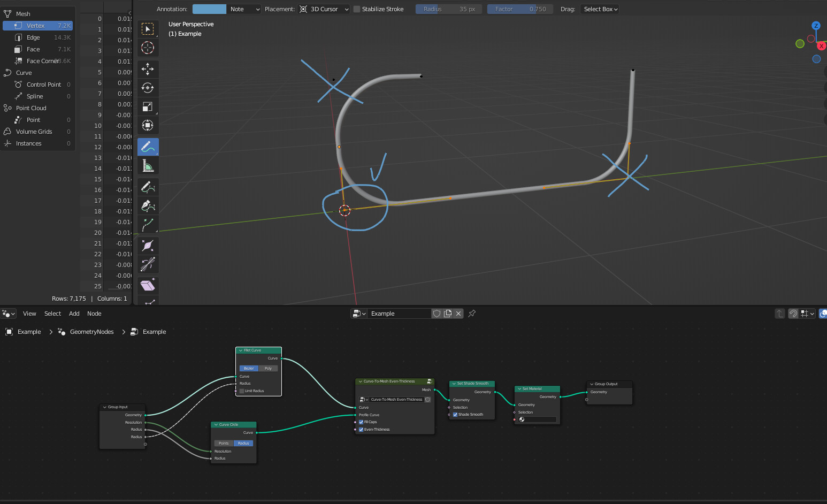
Task: Click the parent node tree arrow icon
Action: point(780,314)
